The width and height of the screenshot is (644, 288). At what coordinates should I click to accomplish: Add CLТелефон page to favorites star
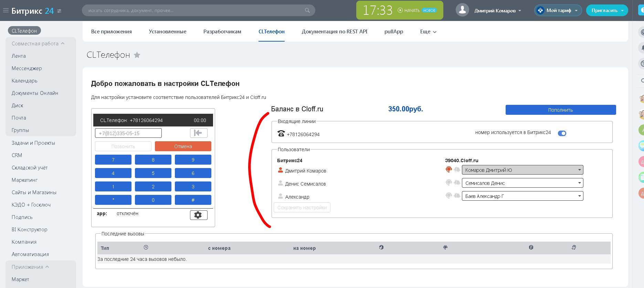[137, 55]
